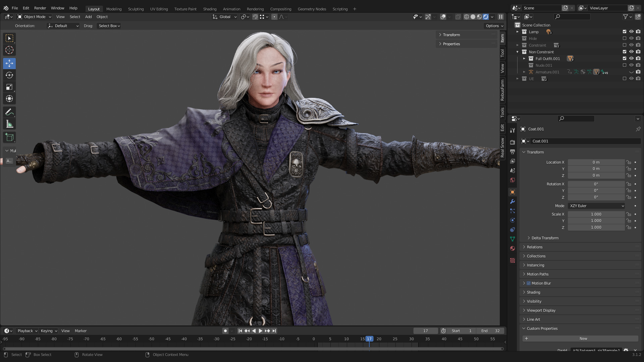This screenshot has height=362, width=644.
Task: Toggle snapping magnet in header
Action: 255,17
